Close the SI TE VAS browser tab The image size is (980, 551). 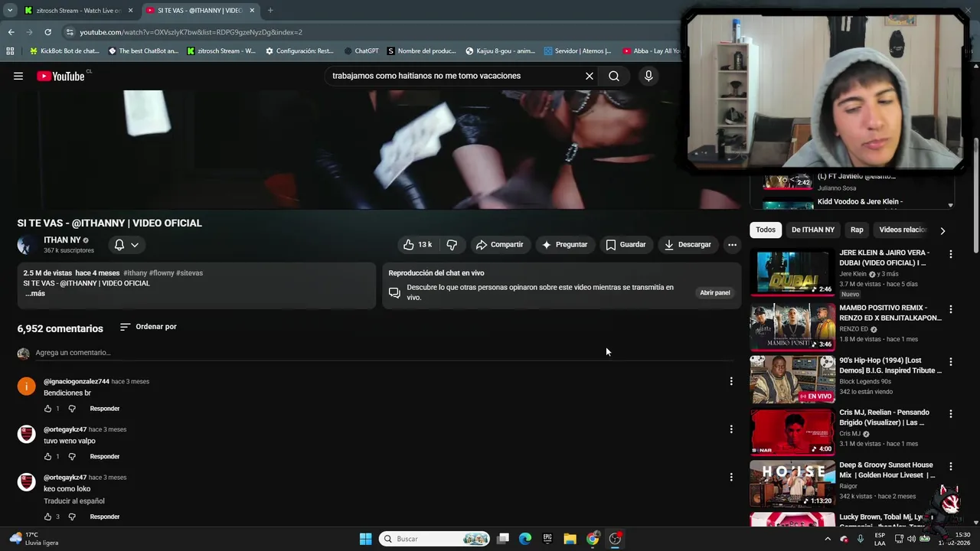click(252, 11)
